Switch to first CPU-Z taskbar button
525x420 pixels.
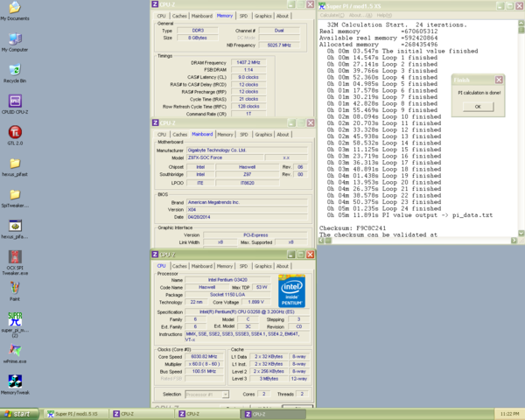(x=143, y=414)
